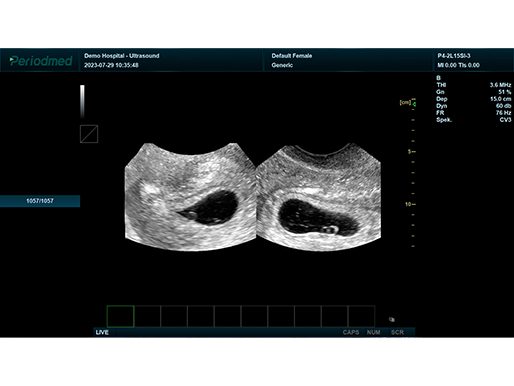Select the 1057/1057 frame counter
This screenshot has width=514, height=386.
(40, 201)
